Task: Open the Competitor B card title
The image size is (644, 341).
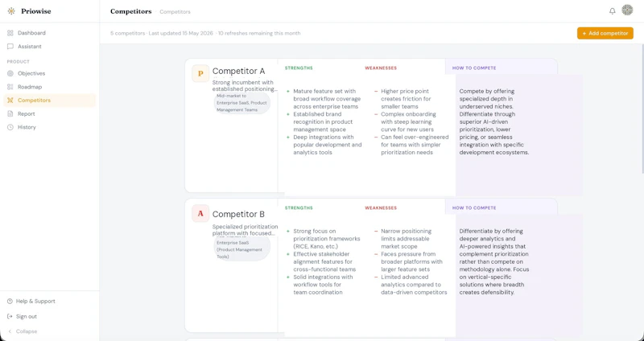Action: (238, 214)
